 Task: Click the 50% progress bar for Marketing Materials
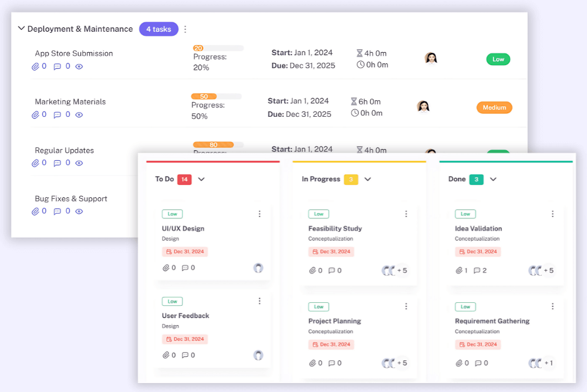pyautogui.click(x=216, y=96)
